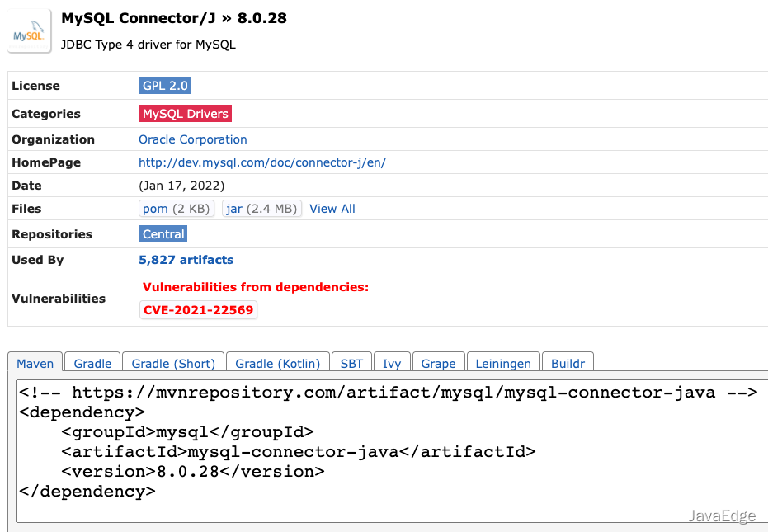Viewport: 768px width, 532px height.
Task: Select the Maven tab
Action: pos(35,364)
